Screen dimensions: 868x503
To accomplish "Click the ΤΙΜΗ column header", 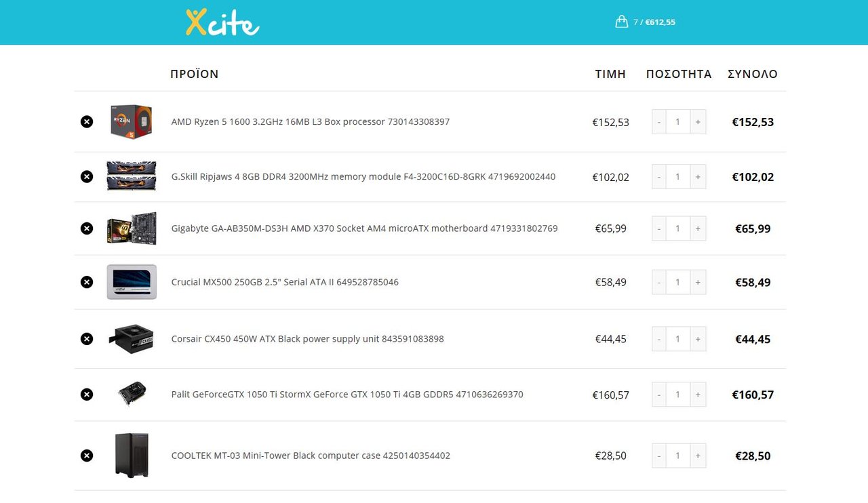I will click(610, 74).
